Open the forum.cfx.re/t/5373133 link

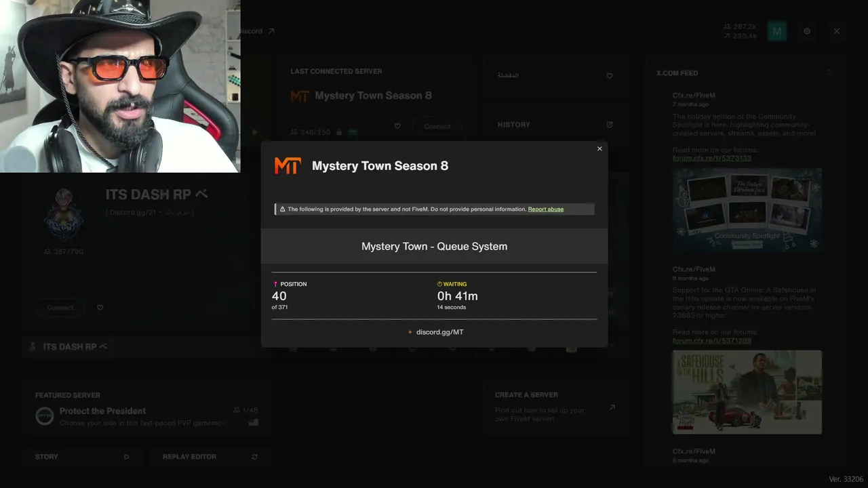coord(712,158)
